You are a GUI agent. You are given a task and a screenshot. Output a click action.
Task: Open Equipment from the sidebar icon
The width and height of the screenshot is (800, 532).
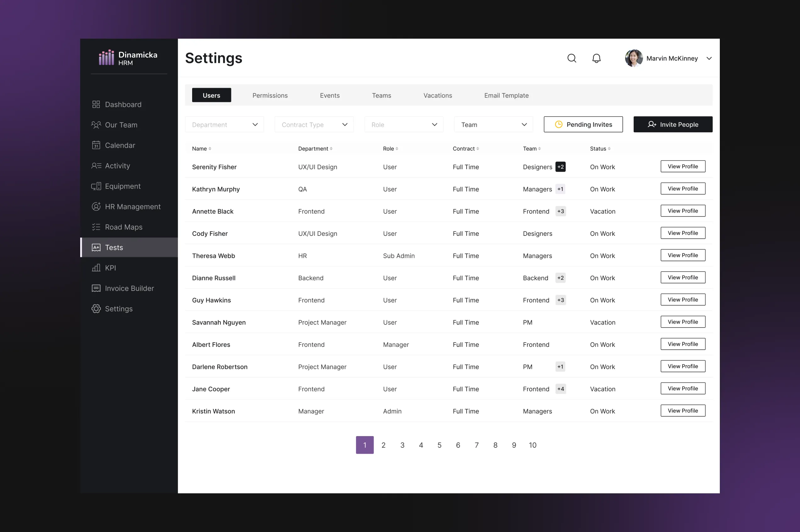pos(96,186)
